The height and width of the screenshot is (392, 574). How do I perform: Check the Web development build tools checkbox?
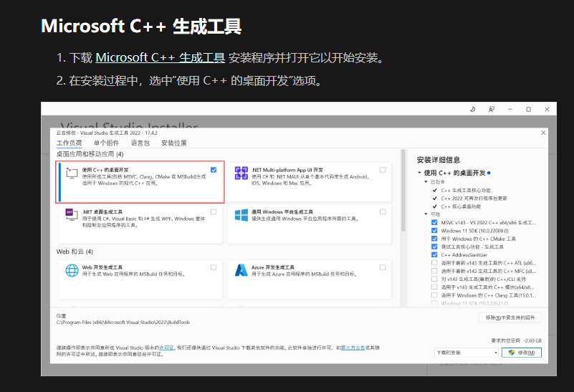pyautogui.click(x=214, y=267)
